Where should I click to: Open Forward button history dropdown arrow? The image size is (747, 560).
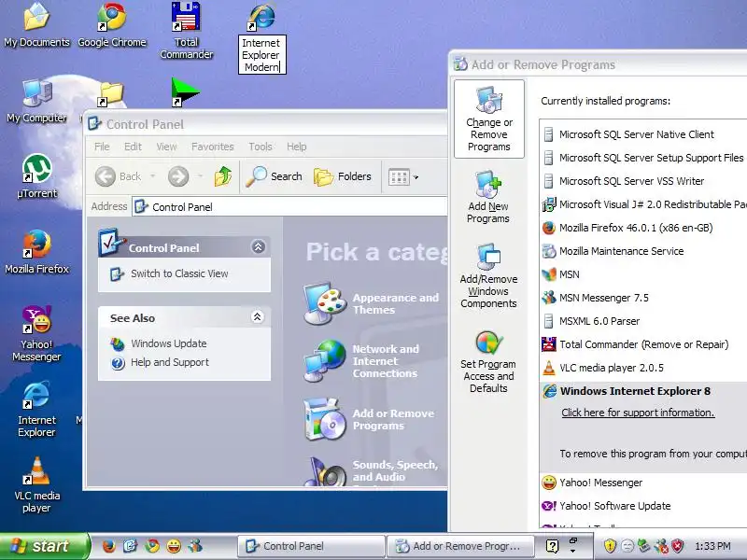[200, 176]
